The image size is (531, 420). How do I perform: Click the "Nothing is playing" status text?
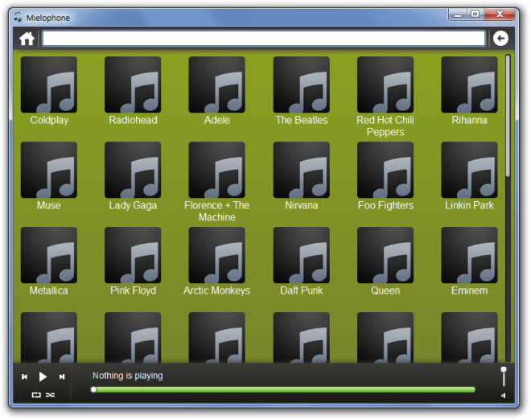tap(128, 376)
